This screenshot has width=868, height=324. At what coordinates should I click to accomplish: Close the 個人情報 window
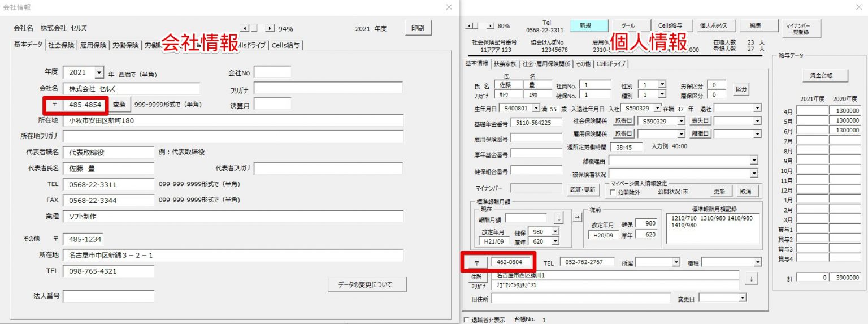point(860,7)
